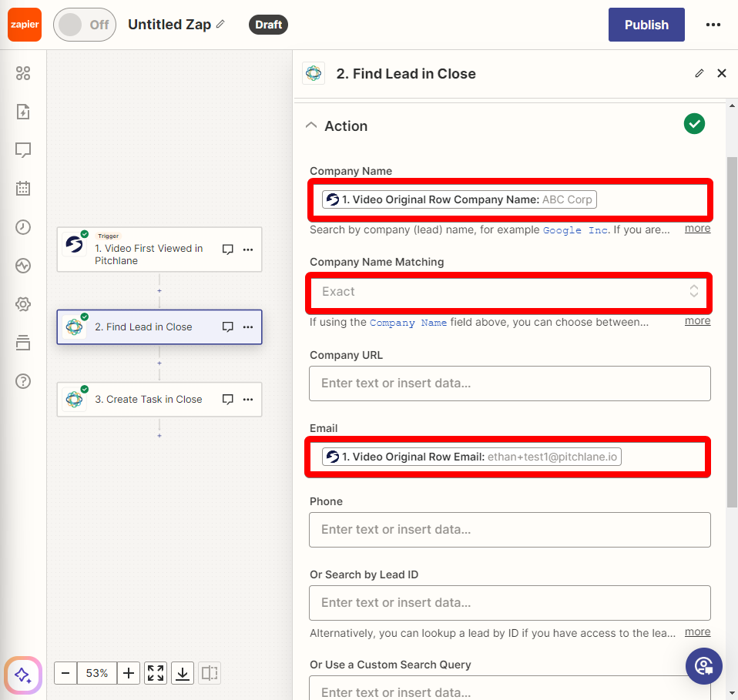Screen dimensions: 738x700
Task: Close the Find Lead in Close panel
Action: [x=722, y=73]
